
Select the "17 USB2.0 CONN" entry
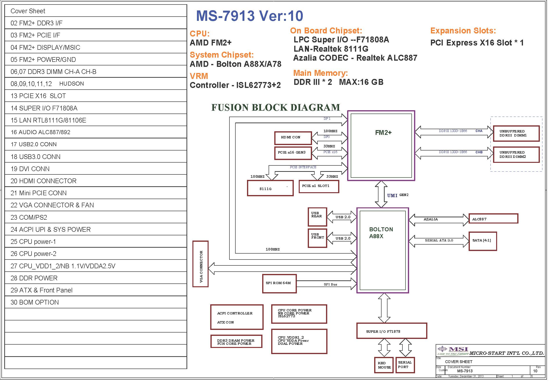pos(96,144)
